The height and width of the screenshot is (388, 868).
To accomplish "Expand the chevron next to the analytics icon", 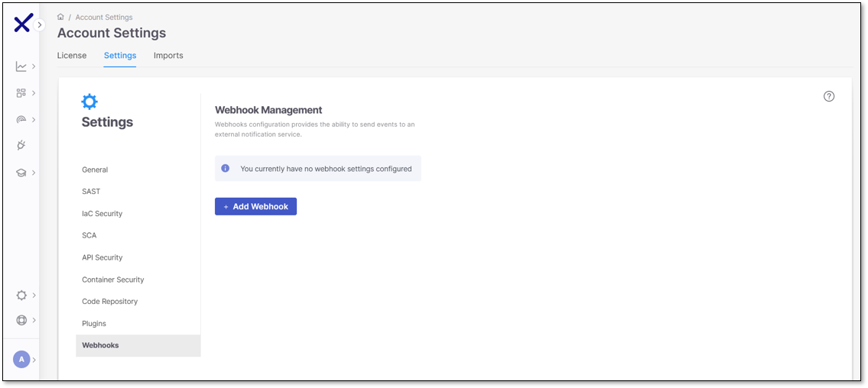I will point(34,66).
